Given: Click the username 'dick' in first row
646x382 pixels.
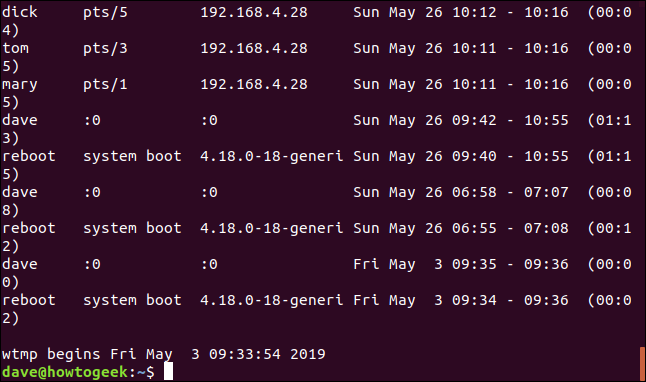Looking at the screenshot, I should (x=20, y=12).
